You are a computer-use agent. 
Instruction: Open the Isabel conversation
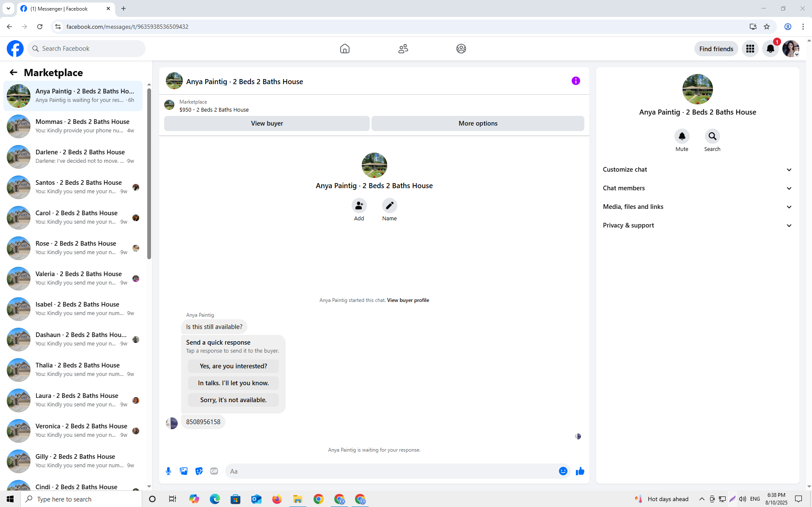pyautogui.click(x=73, y=309)
